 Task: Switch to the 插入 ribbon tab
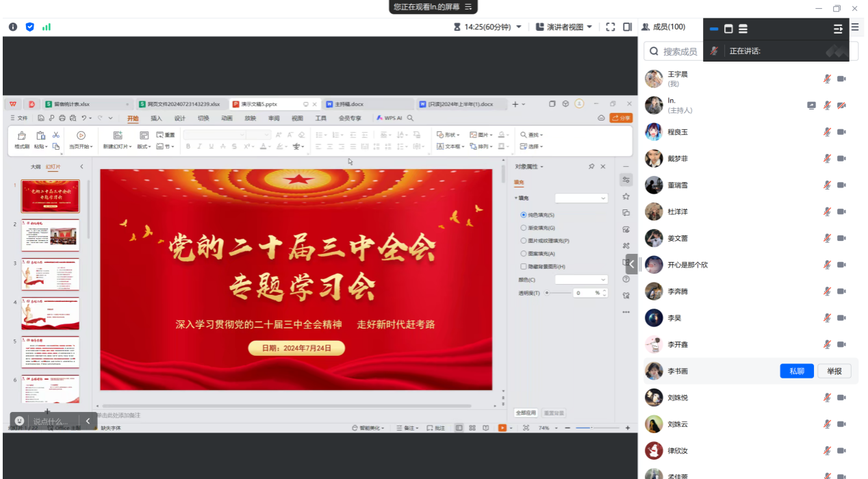[x=156, y=118]
